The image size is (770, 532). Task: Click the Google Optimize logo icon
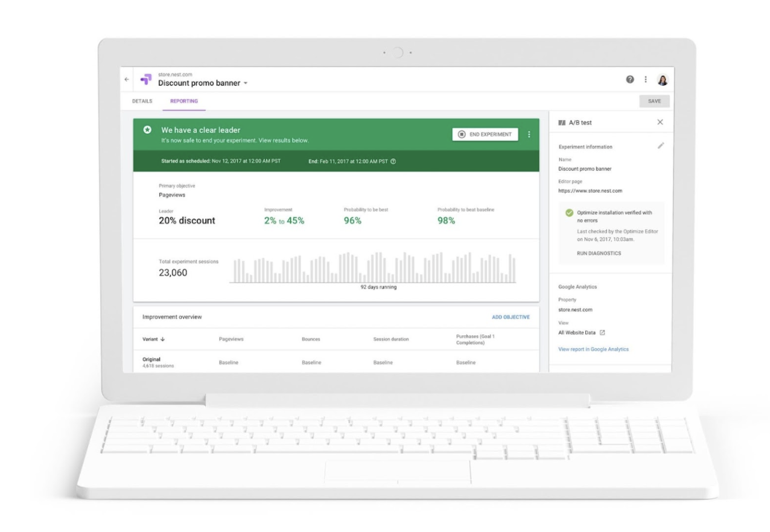click(146, 80)
